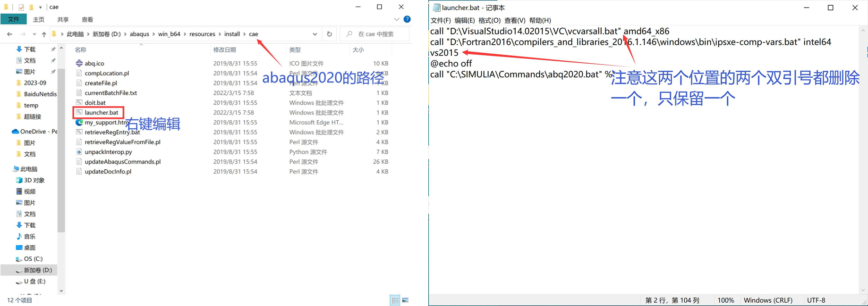Refresh the cae folder view

coord(329,34)
